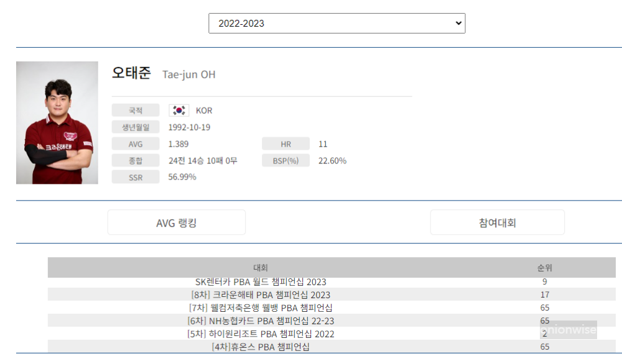622x364 pixels.
Task: Click the AVG 랭킹 button
Action: [176, 222]
